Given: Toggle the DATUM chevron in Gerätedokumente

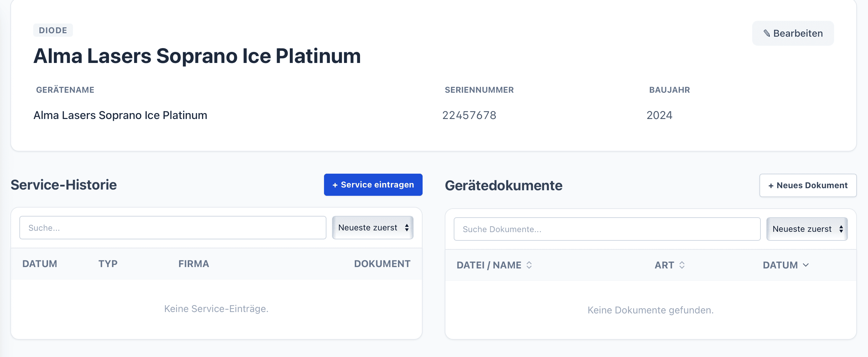Looking at the screenshot, I should coord(806,265).
